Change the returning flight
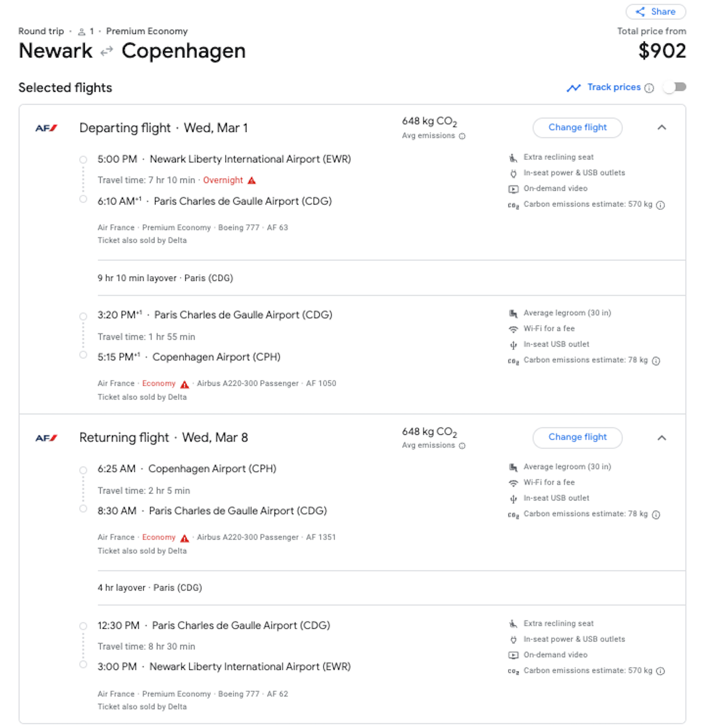Viewport: 703px width, 728px height. 577,437
